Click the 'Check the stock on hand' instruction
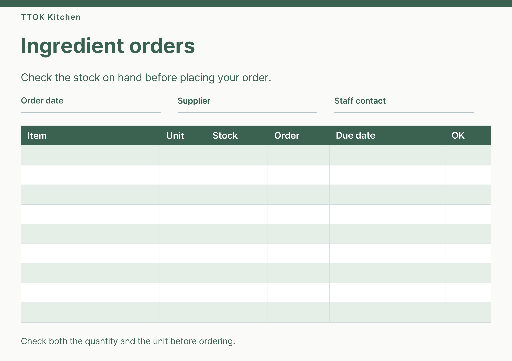The width and height of the screenshot is (512, 361). 146,78
